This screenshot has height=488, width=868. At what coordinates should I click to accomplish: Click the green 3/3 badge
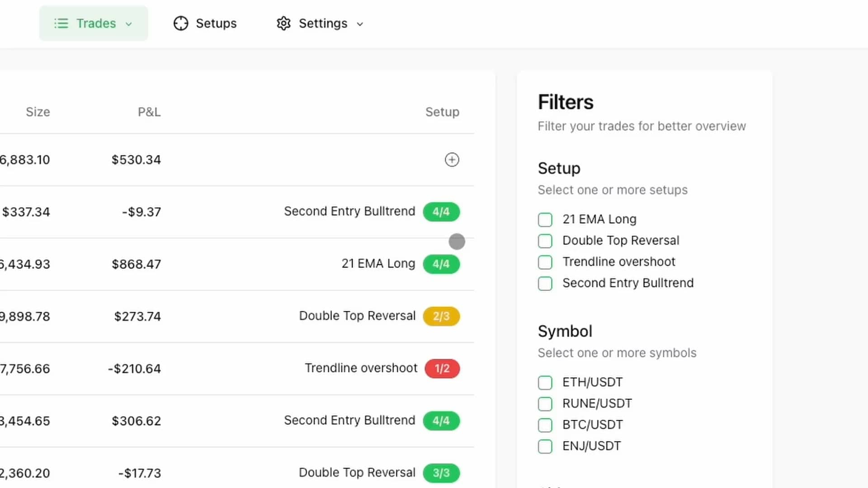click(x=441, y=473)
